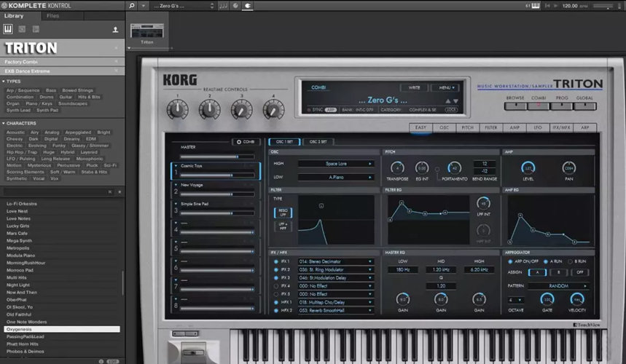Toggle MFX 2 effect on/off
This screenshot has height=364, width=626.
276,310
